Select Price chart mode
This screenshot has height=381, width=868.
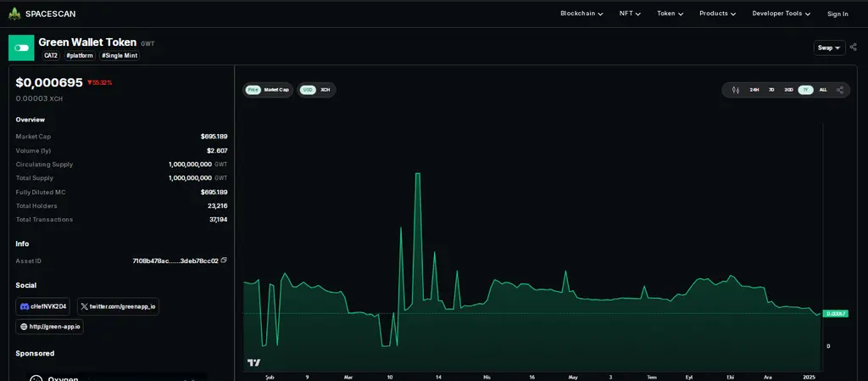tap(253, 90)
